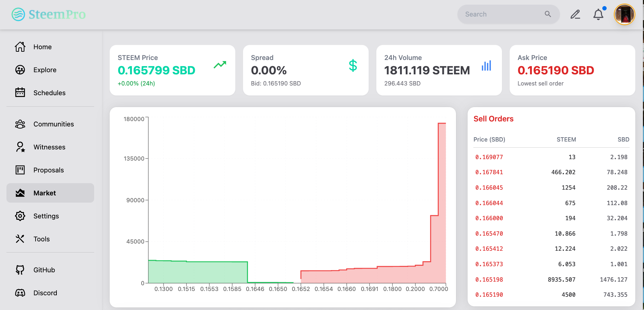Screen dimensions: 644x310
Task: Select sell order at price 0.165198
Action: (x=551, y=279)
